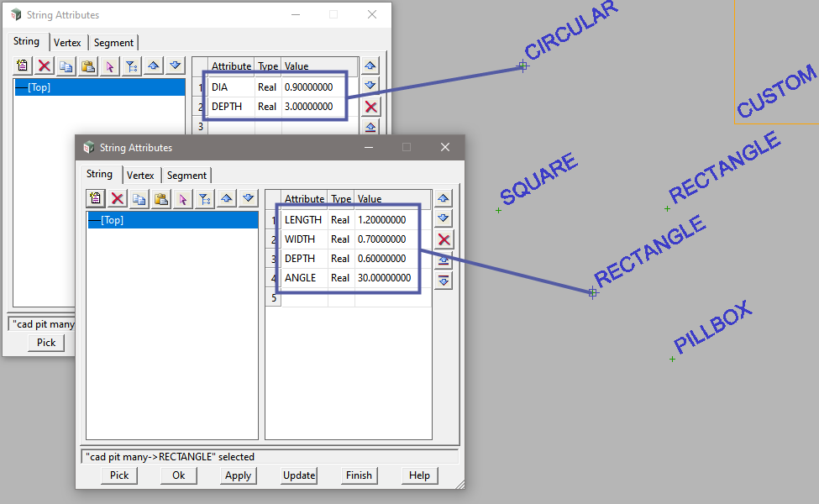
Task: Click green vertex marker beside SQUARE label
Action: point(498,211)
